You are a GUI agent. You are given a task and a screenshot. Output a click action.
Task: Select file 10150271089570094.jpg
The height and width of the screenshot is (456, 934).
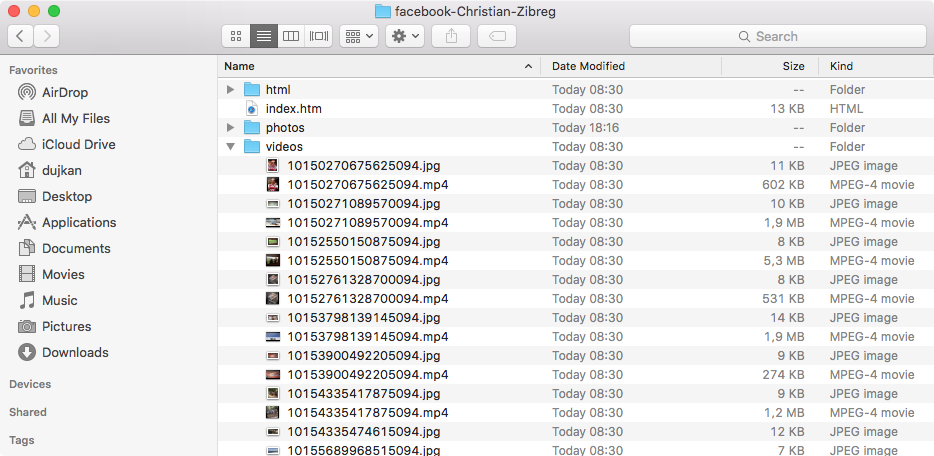coord(575,204)
